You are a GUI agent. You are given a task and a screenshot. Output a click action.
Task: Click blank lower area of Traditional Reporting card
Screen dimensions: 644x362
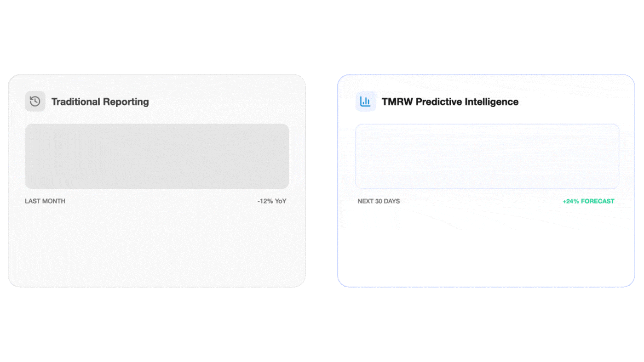157,248
